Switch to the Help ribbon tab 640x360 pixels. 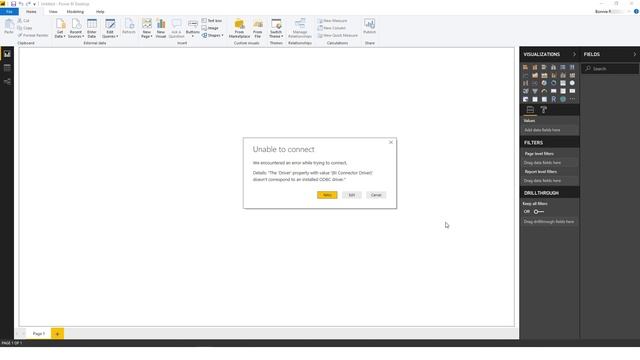tap(100, 11)
